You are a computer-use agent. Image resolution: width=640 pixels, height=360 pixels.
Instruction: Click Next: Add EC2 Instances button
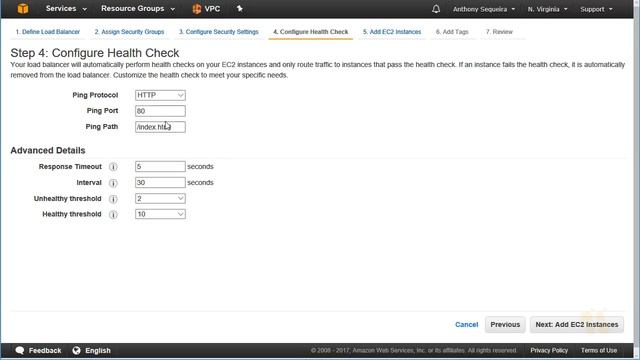pos(577,324)
